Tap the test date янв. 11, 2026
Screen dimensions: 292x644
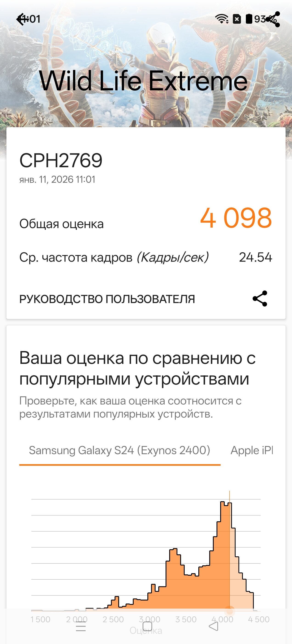point(57,179)
